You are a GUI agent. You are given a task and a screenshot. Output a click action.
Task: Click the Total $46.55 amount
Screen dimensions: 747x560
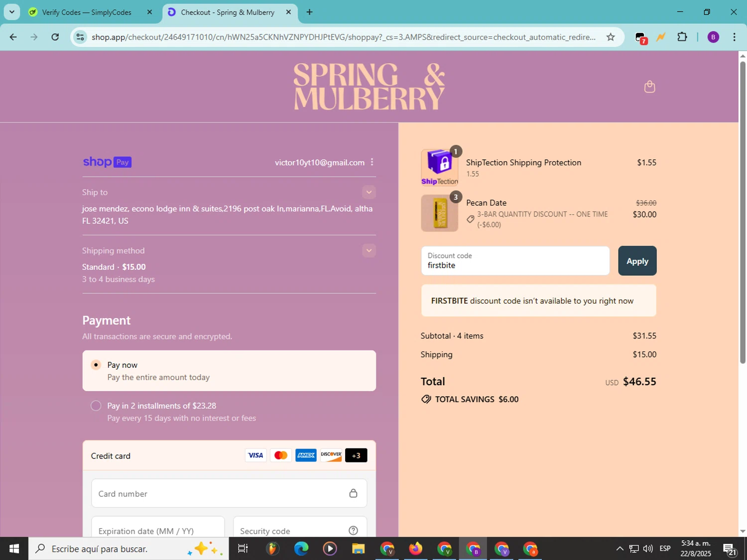click(639, 381)
